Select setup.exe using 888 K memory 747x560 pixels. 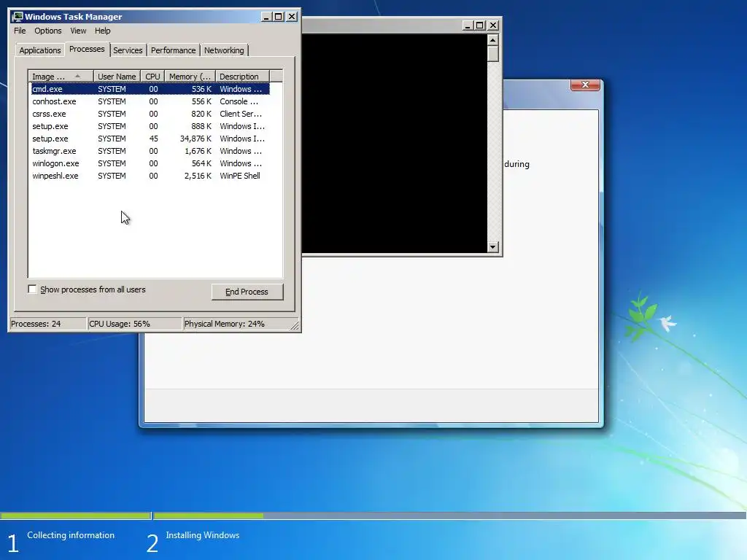point(150,126)
